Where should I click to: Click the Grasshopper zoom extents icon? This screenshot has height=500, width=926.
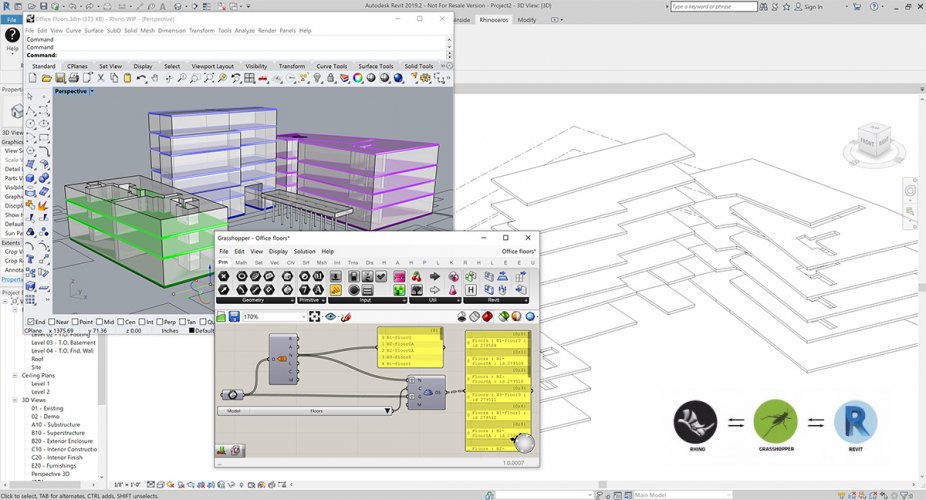click(x=315, y=317)
